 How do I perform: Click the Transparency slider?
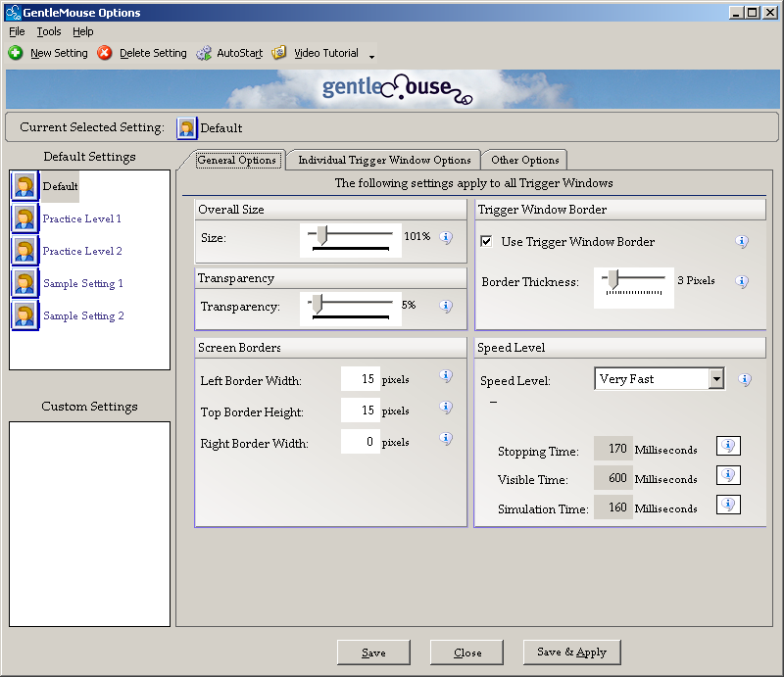pyautogui.click(x=351, y=309)
